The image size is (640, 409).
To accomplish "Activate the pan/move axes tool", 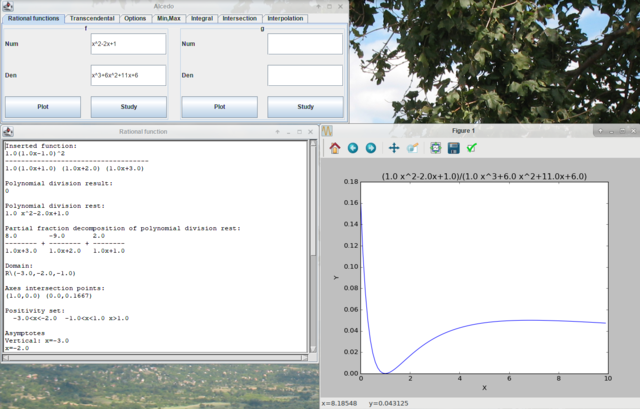I will click(x=394, y=148).
